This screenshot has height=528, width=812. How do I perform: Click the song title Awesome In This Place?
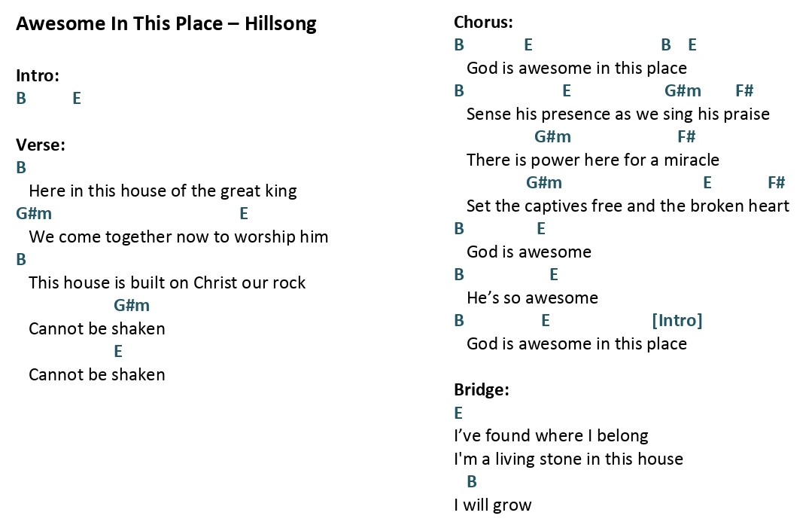tap(119, 23)
